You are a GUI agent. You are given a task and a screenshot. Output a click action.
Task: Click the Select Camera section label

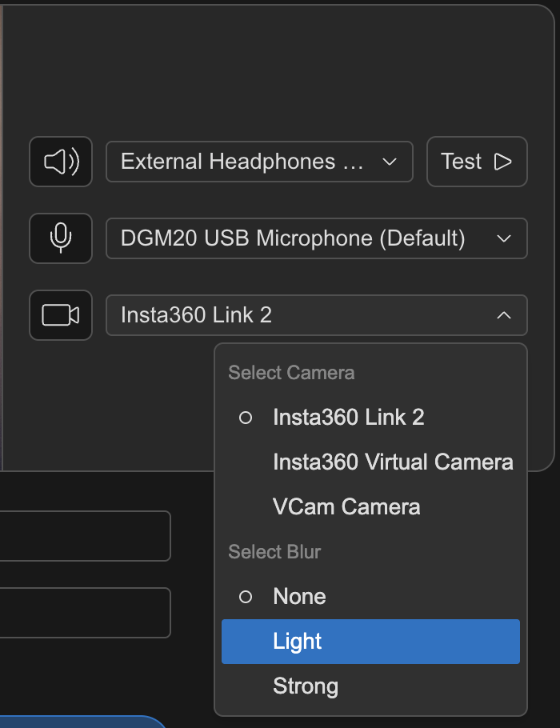(291, 372)
